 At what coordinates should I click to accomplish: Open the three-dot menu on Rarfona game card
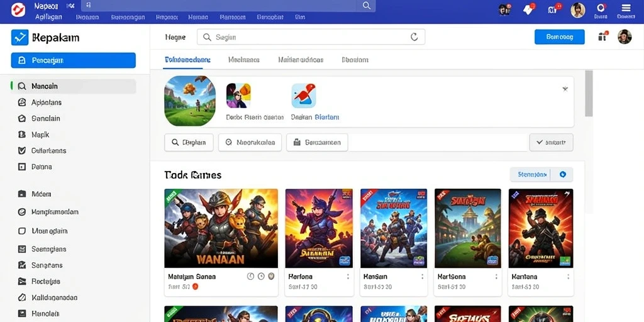tap(348, 277)
